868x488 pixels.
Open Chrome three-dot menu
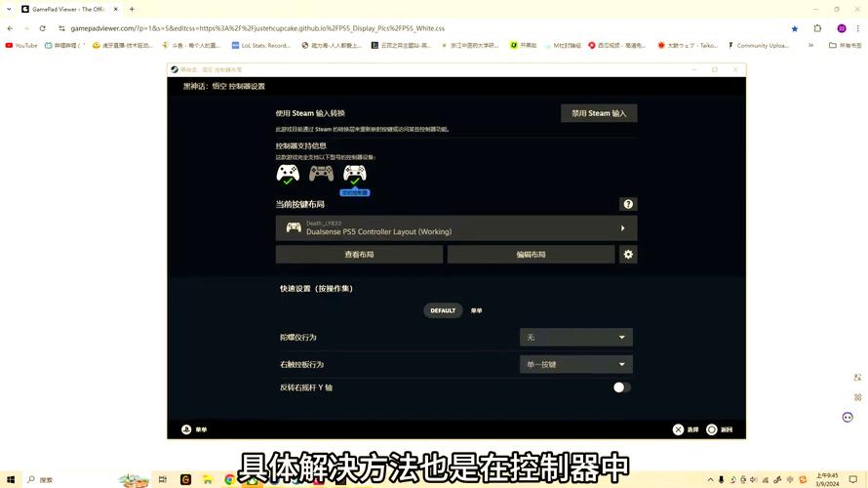pos(858,28)
